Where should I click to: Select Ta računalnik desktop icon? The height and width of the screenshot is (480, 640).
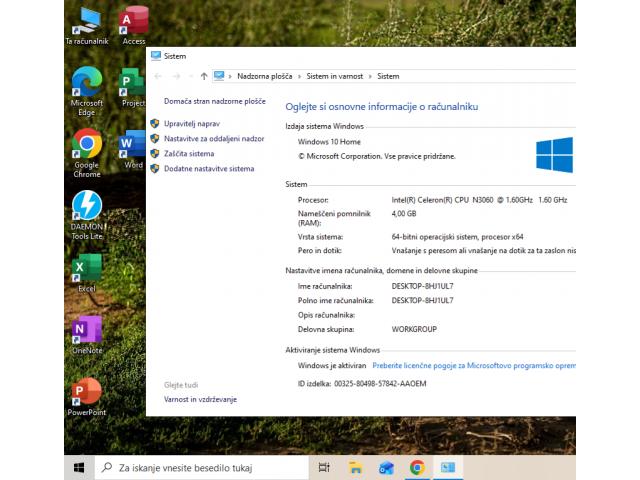[x=87, y=22]
